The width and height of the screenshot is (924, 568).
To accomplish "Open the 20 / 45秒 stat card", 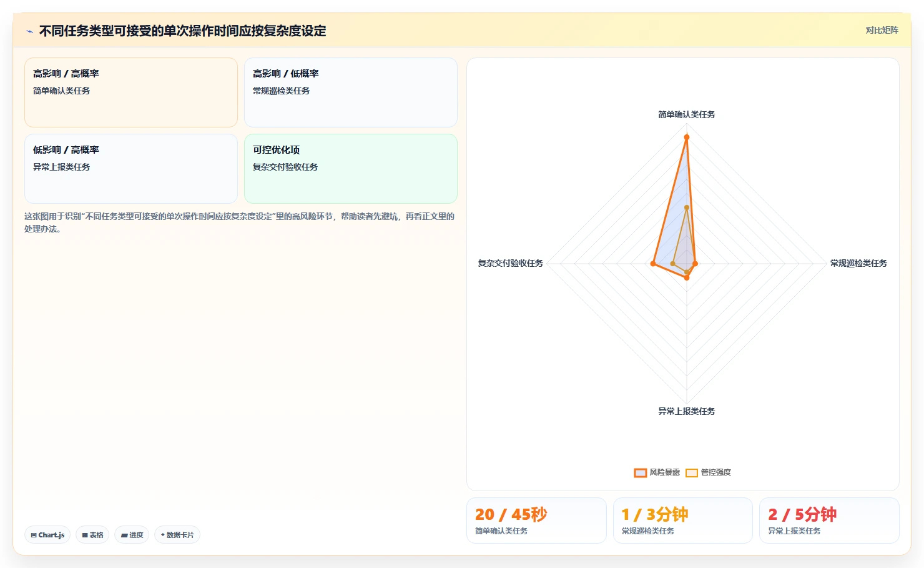I will click(536, 521).
